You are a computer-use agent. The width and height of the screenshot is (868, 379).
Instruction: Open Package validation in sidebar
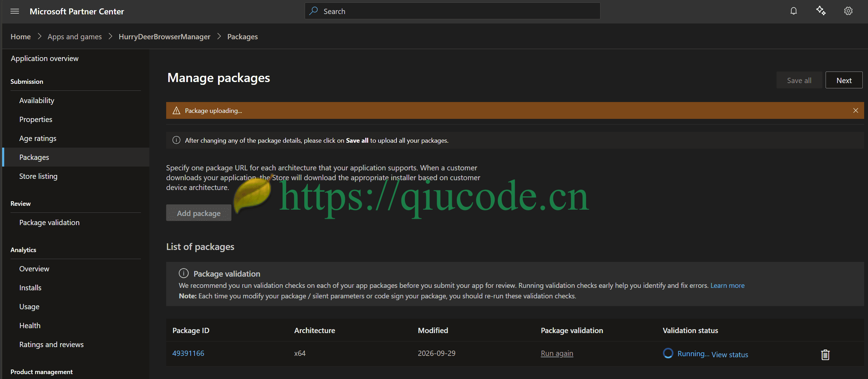tap(49, 222)
